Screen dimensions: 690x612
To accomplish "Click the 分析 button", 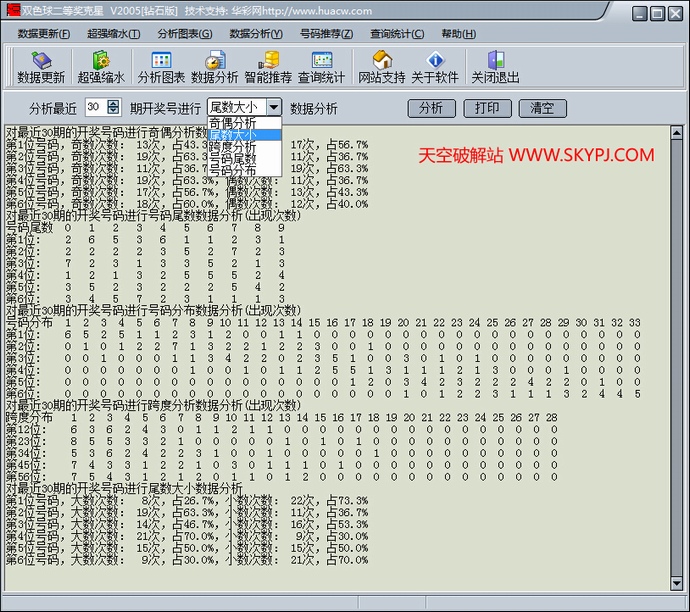I will tap(431, 108).
